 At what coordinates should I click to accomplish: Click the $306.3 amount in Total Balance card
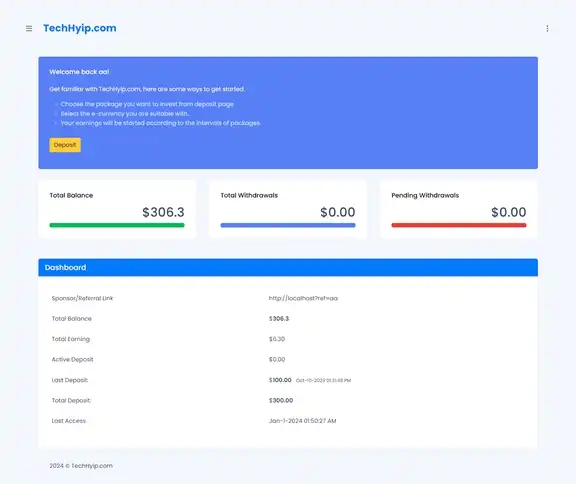163,212
